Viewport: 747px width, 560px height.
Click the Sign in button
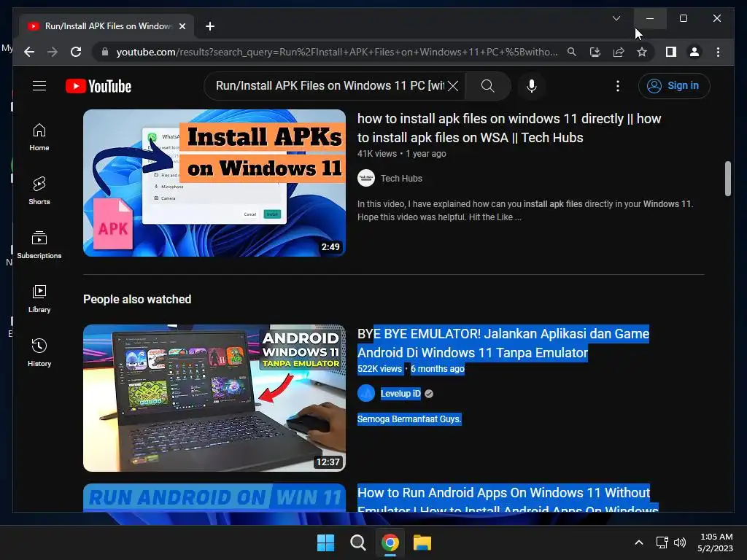click(x=673, y=86)
